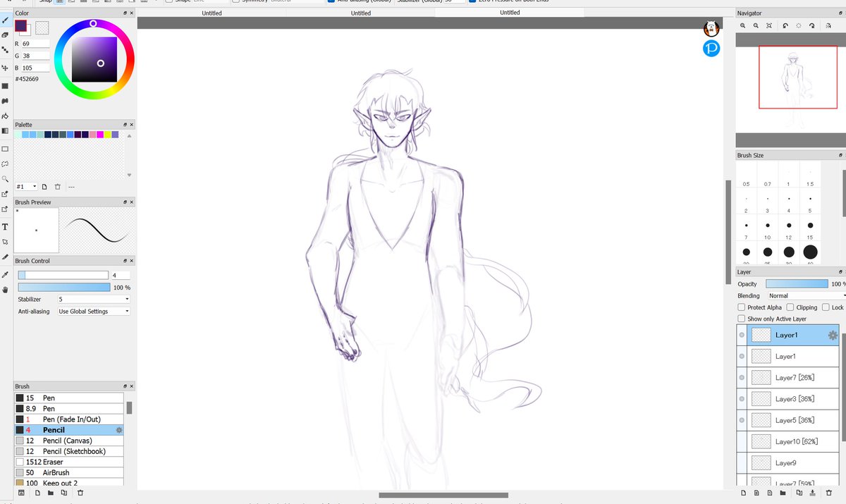Add new palette color icon
Viewport: 846px width, 504px height.
(44, 187)
